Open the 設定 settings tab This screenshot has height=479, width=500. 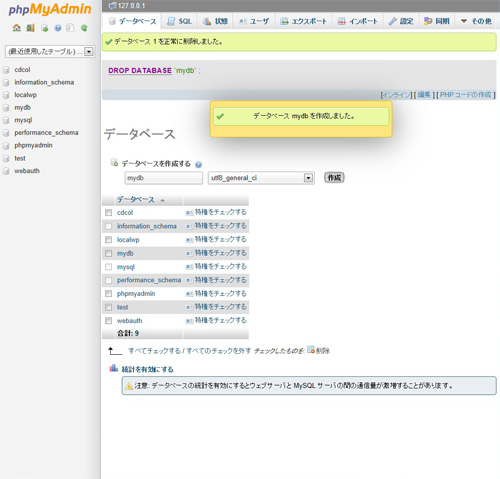tap(401, 21)
